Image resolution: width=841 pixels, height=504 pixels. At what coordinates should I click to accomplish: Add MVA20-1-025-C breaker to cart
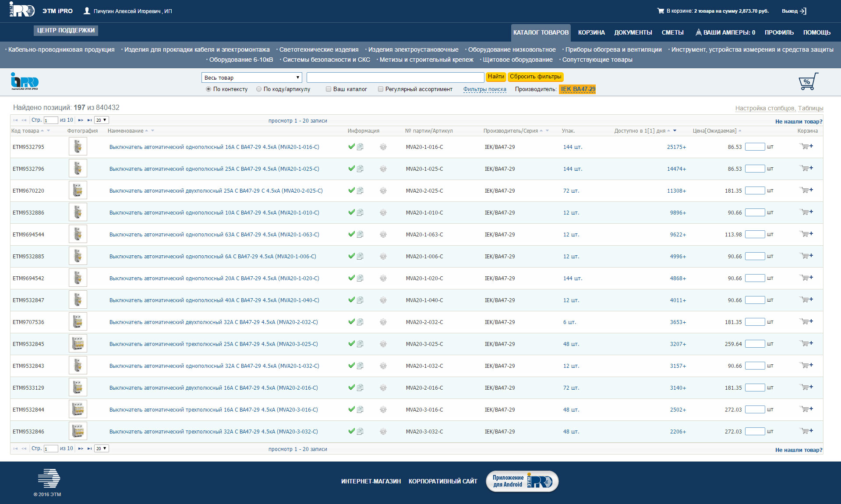[806, 168]
